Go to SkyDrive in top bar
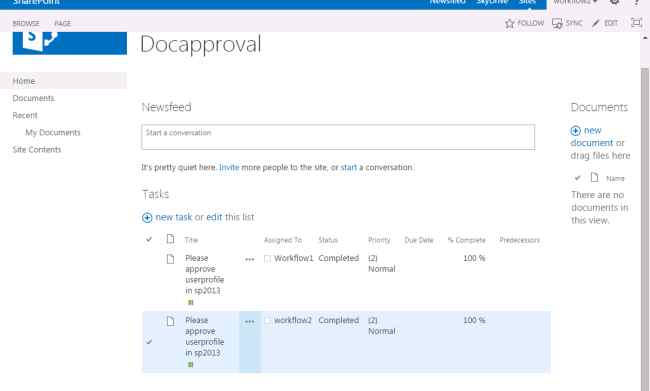This screenshot has width=650, height=391. tap(492, 2)
